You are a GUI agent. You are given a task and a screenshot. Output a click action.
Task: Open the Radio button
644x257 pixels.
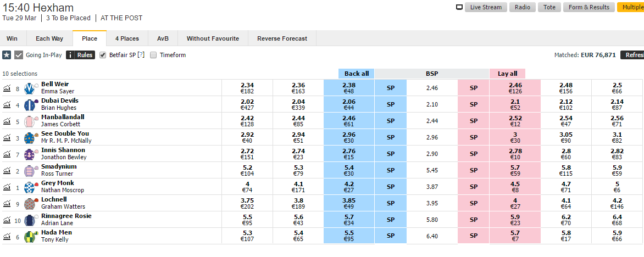click(x=522, y=7)
